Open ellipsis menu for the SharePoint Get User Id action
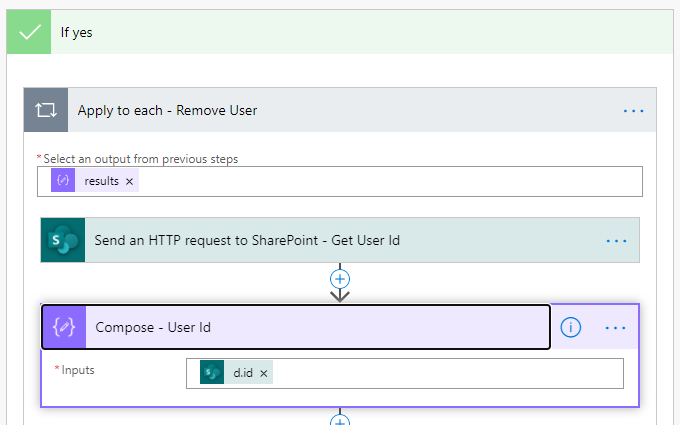This screenshot has height=425, width=680. click(616, 241)
